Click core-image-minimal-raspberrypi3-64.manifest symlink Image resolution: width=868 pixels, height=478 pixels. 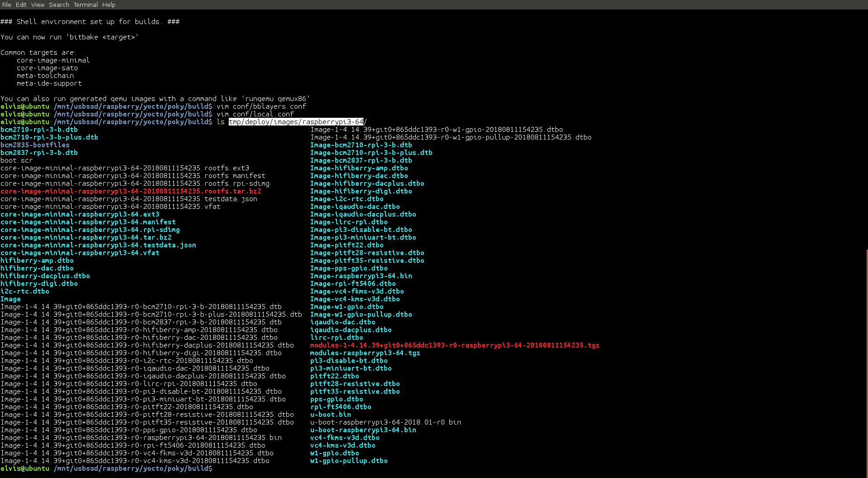point(88,222)
